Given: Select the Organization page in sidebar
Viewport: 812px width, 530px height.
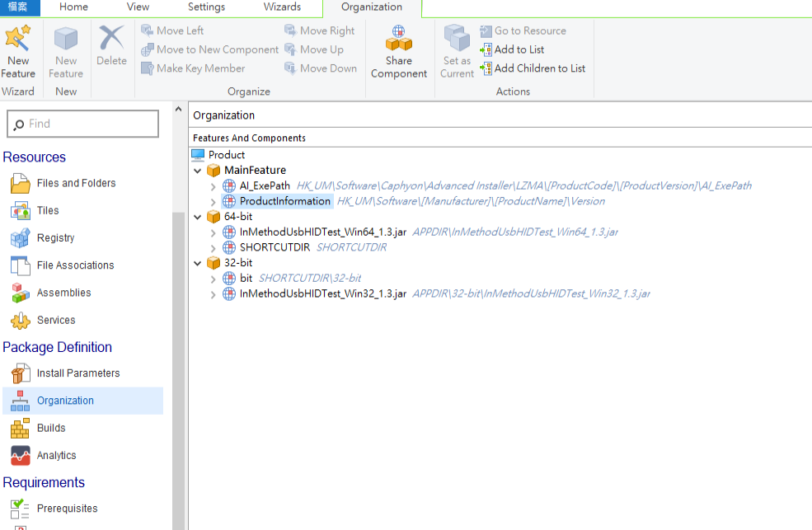Looking at the screenshot, I should 83,401.
